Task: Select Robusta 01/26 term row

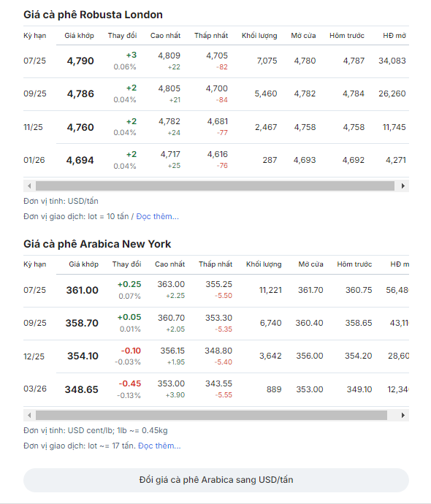Action: (216, 160)
